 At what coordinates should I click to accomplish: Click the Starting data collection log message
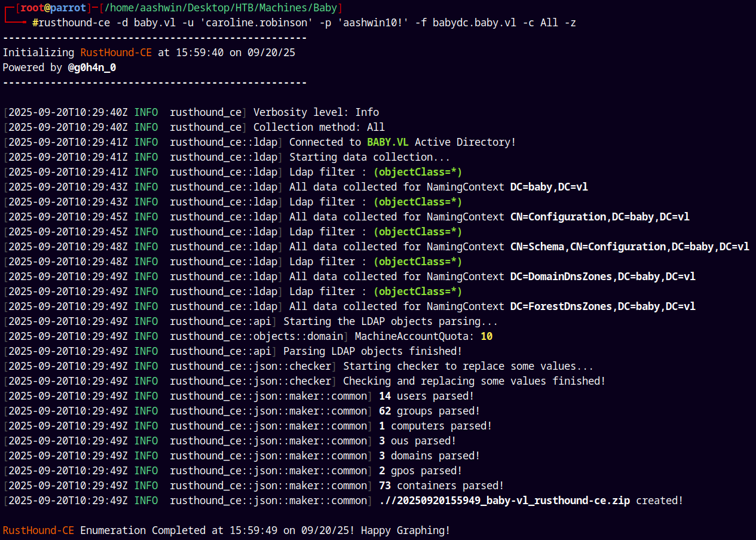369,157
